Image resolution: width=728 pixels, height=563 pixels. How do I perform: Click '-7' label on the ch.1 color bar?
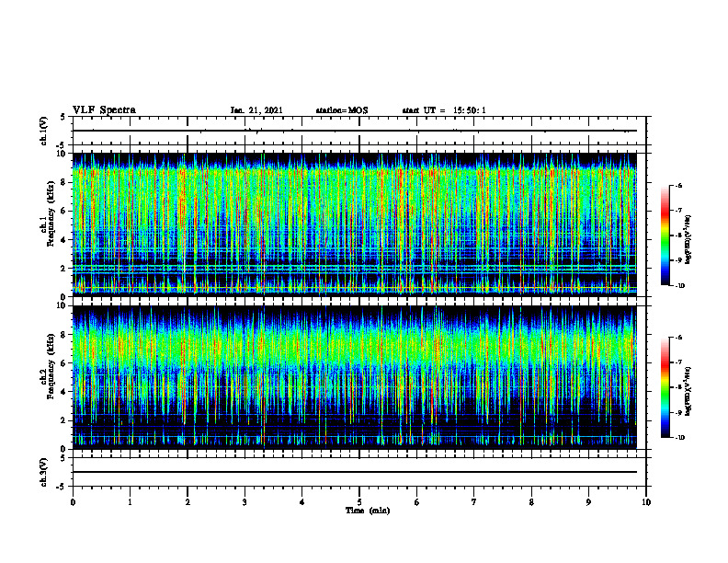point(677,211)
